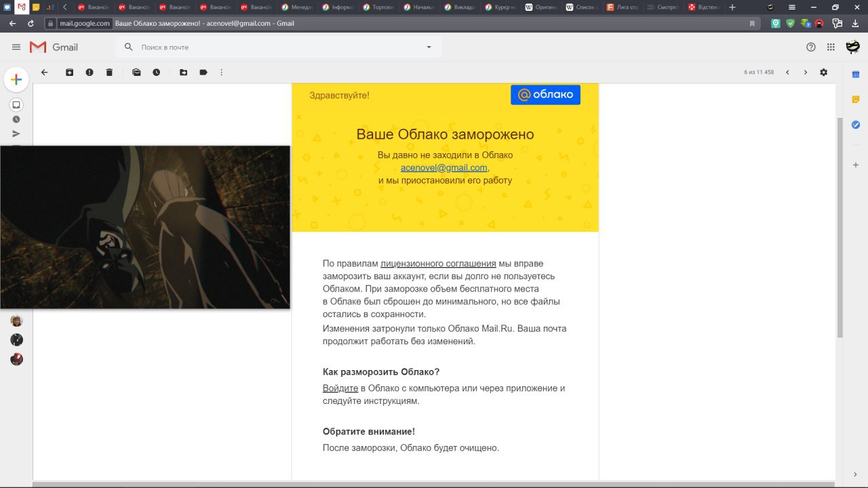868x488 pixels.
Task: Open the Gmail support help icon
Action: (x=811, y=47)
